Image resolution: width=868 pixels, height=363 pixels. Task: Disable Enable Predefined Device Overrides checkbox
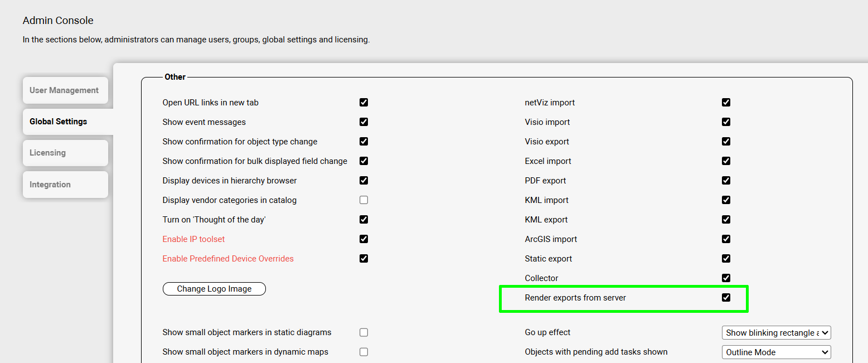pyautogui.click(x=363, y=259)
